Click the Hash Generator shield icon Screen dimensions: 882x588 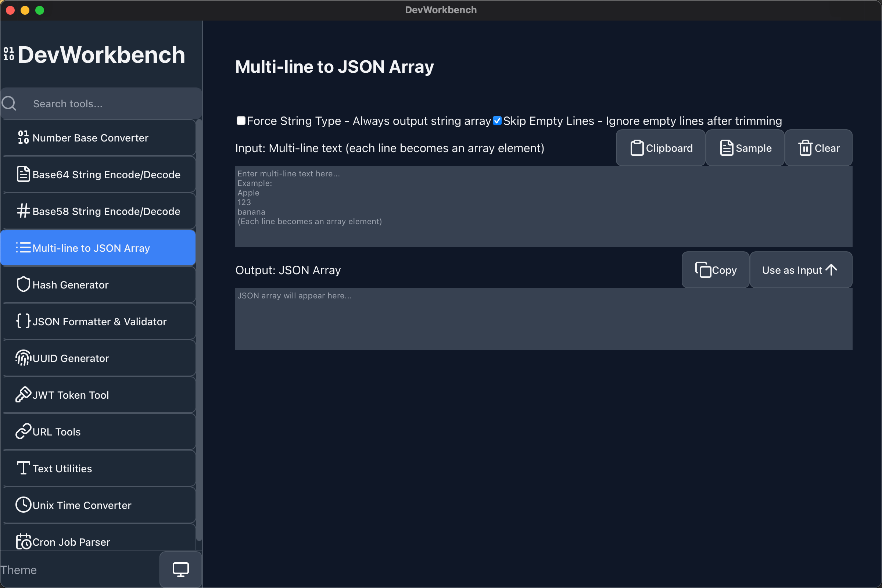pos(23,284)
